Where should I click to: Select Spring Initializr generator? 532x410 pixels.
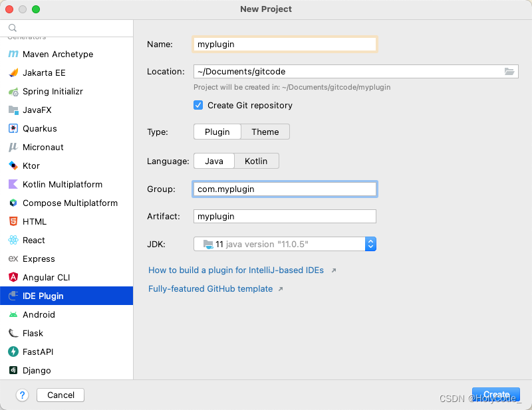66,92
